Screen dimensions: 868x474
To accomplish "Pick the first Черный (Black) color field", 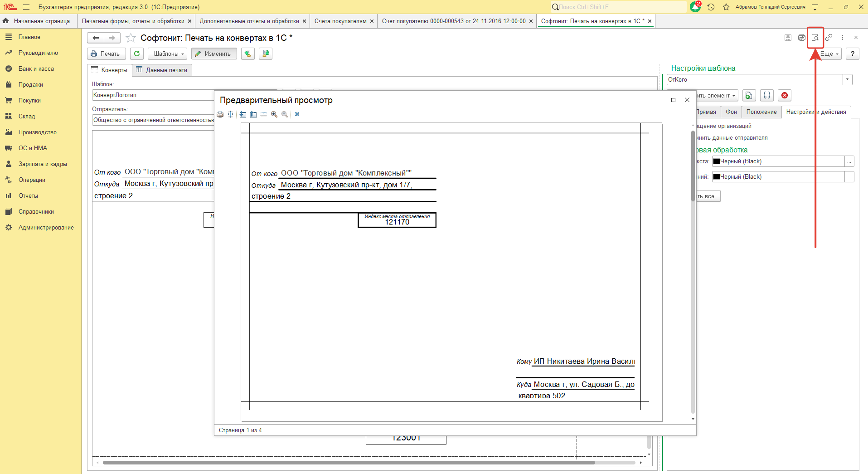I will [x=778, y=161].
